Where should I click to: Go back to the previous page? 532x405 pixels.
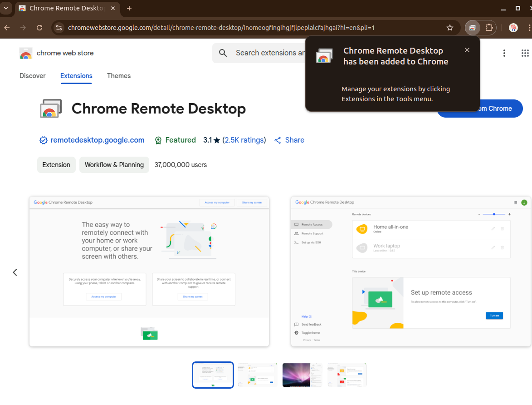tap(7, 28)
